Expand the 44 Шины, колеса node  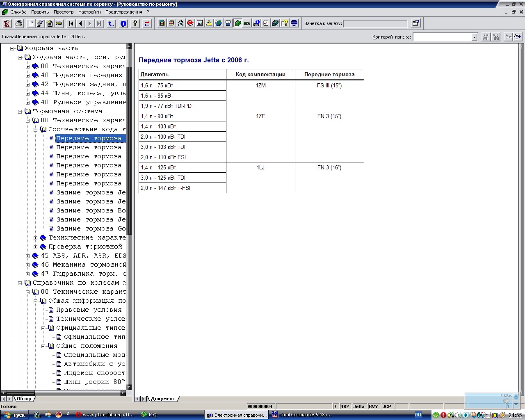28,93
